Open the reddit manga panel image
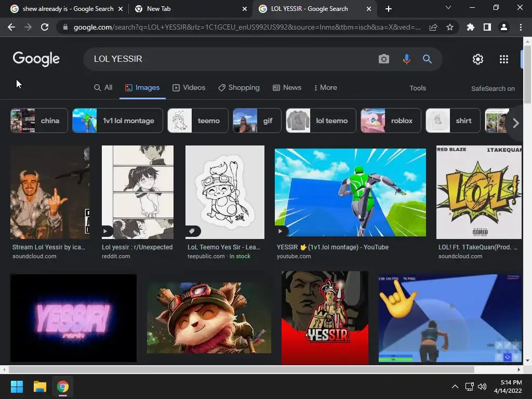The image size is (532, 399). point(137,192)
